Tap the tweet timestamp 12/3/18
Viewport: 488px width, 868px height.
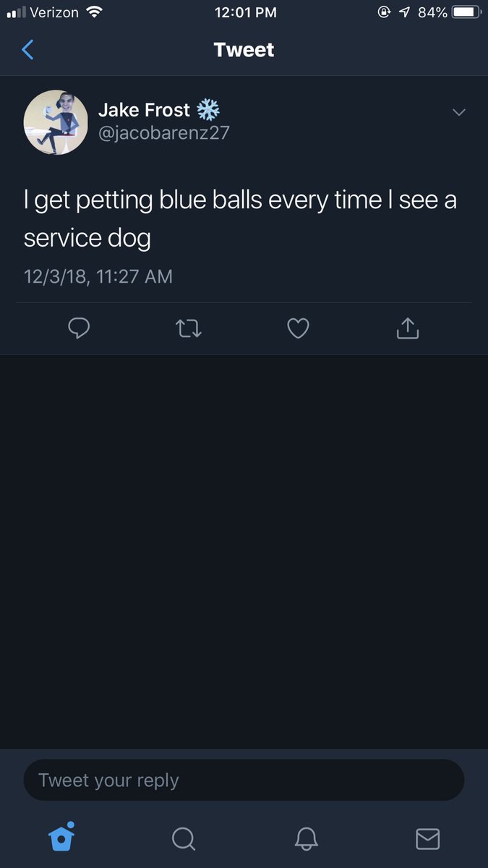[98, 276]
